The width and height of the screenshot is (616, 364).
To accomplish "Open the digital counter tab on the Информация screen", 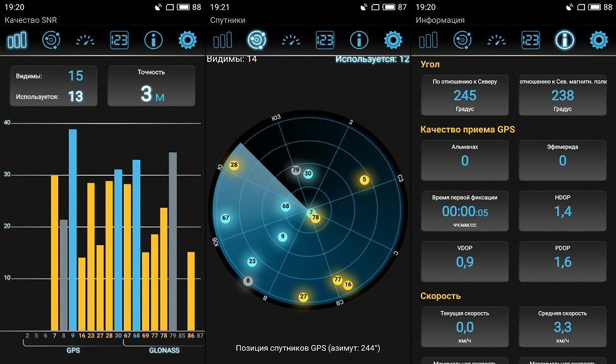I will pyautogui.click(x=531, y=40).
